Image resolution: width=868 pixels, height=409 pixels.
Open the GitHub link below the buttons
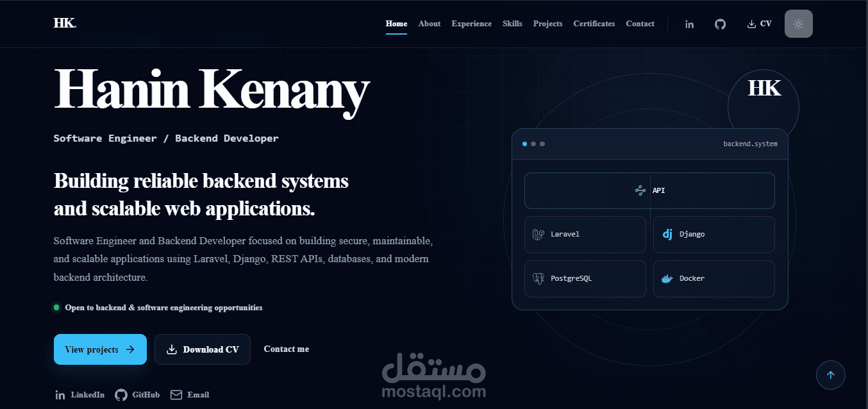click(137, 395)
